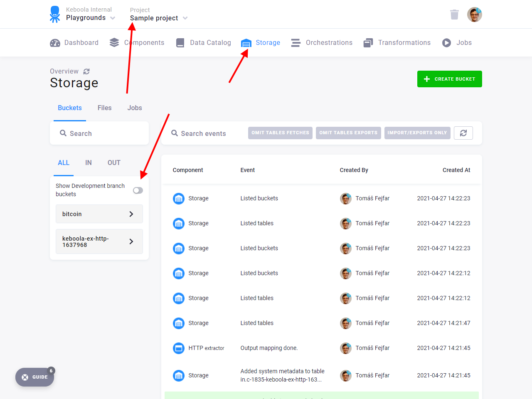The image size is (532, 399).
Task: Click the bucket Search field
Action: (x=99, y=133)
